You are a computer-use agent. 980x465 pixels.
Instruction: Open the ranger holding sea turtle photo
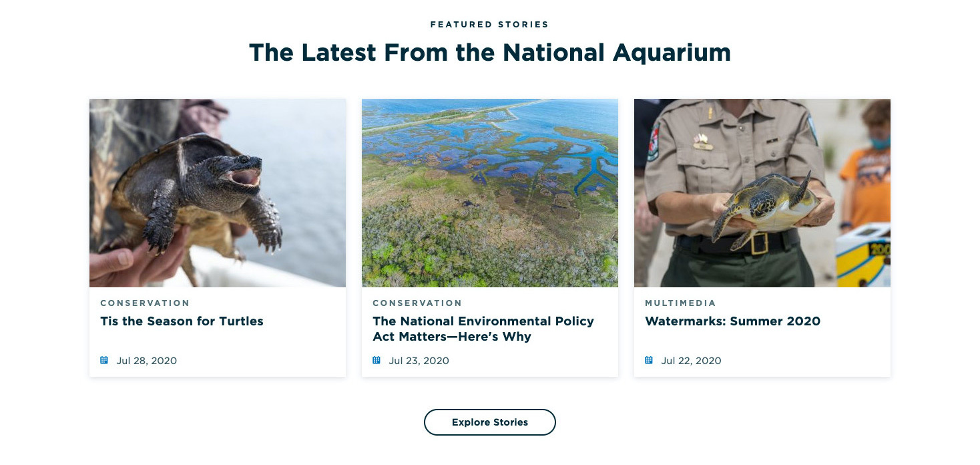click(762, 193)
